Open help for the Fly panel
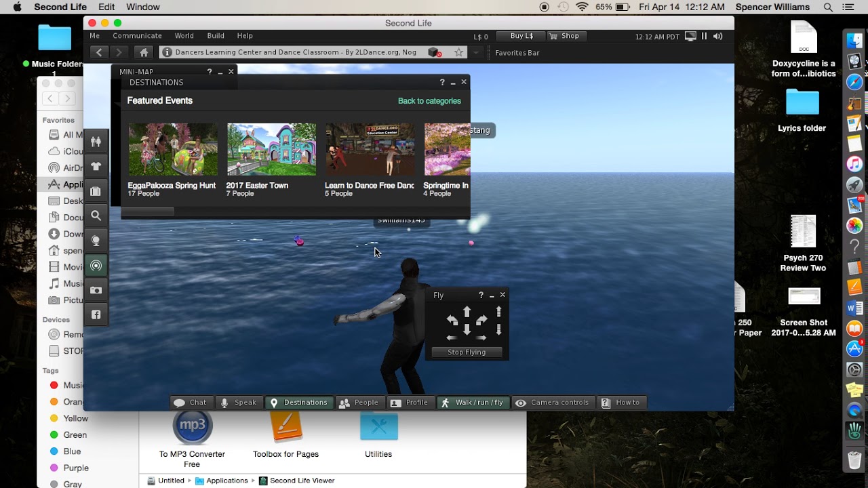The image size is (868, 488). point(481,295)
